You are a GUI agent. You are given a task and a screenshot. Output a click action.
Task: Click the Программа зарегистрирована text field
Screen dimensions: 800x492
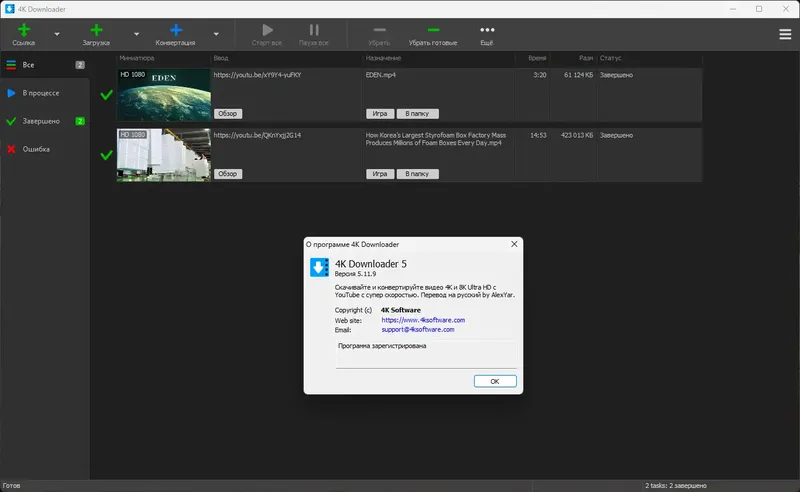click(x=426, y=354)
